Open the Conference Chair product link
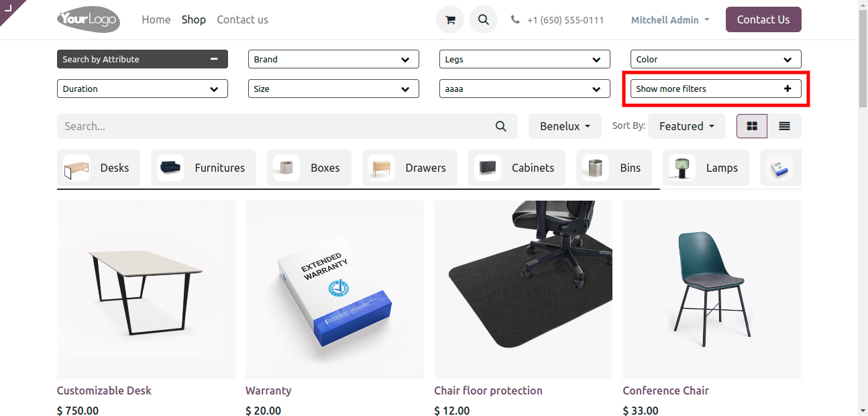 click(x=665, y=391)
